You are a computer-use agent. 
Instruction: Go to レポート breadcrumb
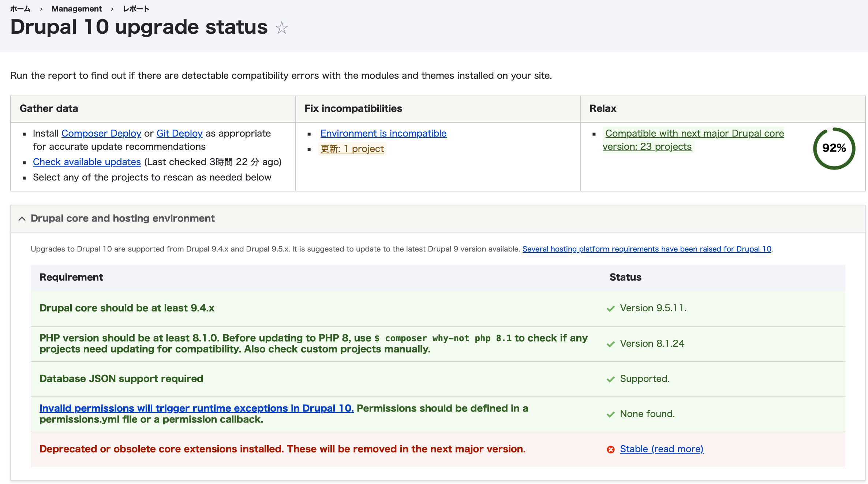click(136, 9)
